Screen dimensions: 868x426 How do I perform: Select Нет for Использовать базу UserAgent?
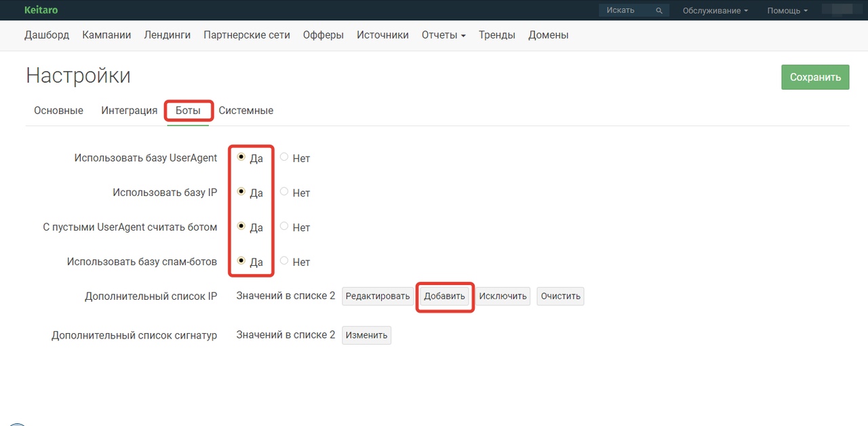(x=284, y=157)
